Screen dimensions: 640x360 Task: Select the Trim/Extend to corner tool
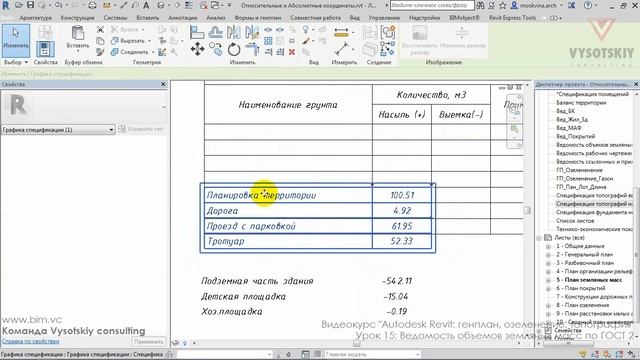tap(252, 49)
